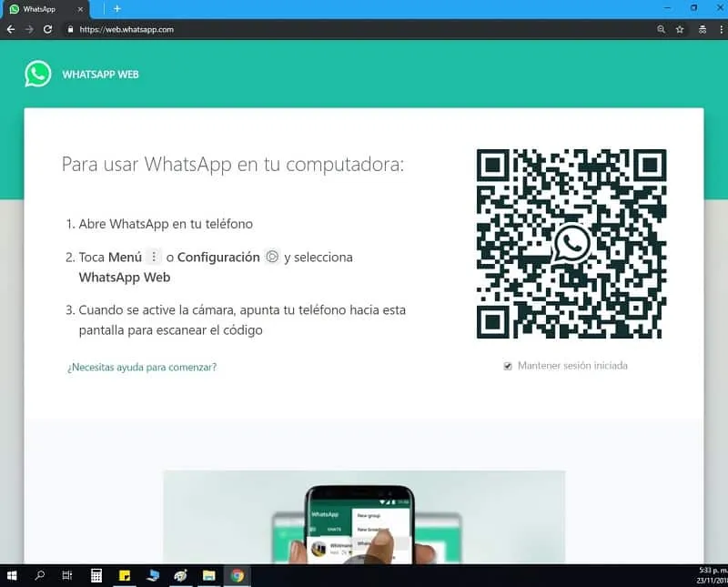Reload the page with the refresh icon
This screenshot has width=728, height=587.
click(x=47, y=29)
